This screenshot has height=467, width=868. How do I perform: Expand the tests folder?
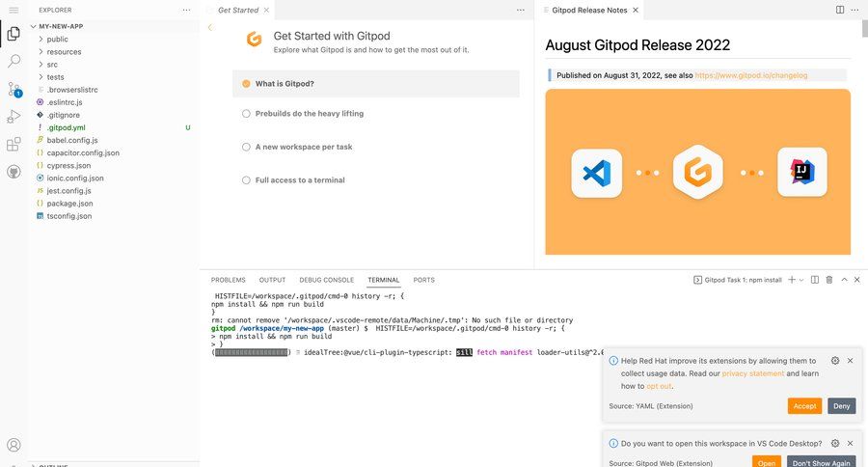coord(114,77)
